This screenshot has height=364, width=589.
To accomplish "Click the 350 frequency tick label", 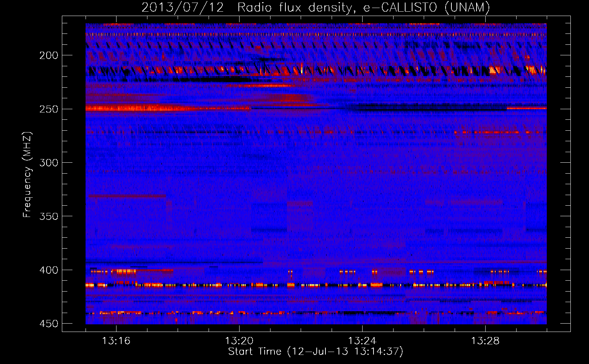I will 49,216.
